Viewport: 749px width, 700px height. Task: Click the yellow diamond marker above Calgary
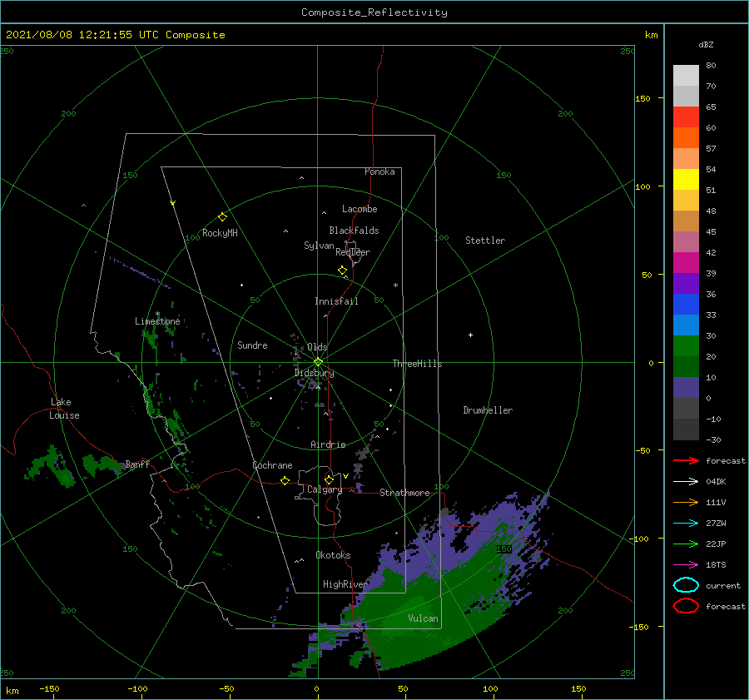[329, 479]
